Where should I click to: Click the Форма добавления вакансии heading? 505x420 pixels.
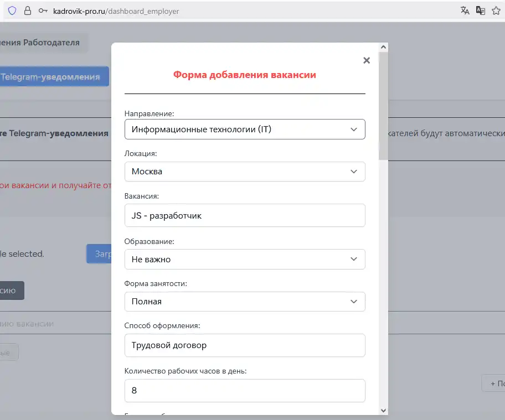click(x=244, y=75)
